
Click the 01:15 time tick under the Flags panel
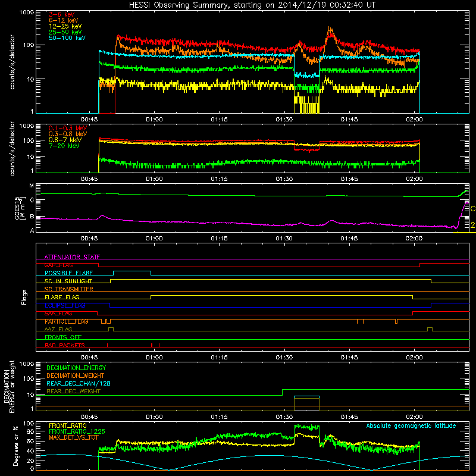219,357
